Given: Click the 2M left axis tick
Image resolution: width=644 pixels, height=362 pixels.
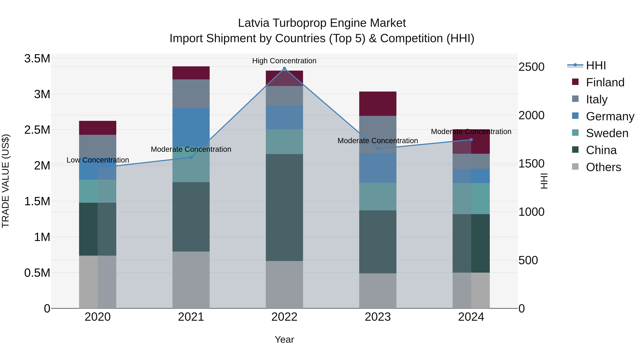Looking at the screenshot, I should 42,165.
